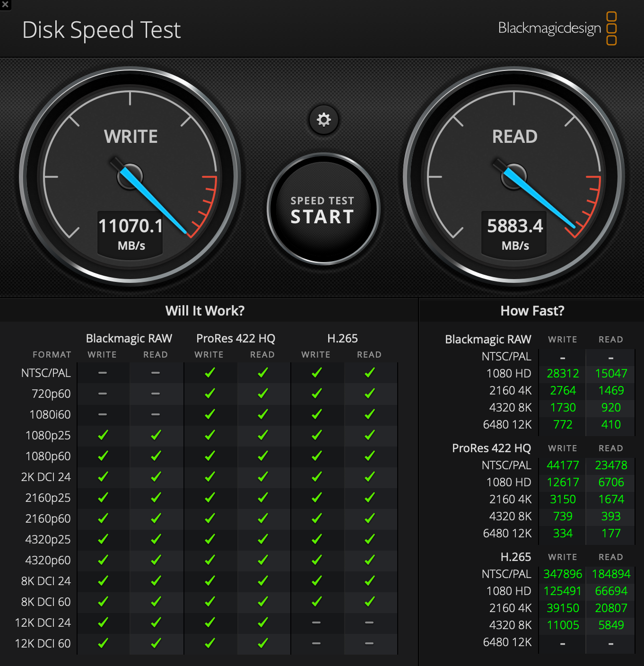Click the 23478 ProRes NTSC/PAL read value

click(x=611, y=465)
